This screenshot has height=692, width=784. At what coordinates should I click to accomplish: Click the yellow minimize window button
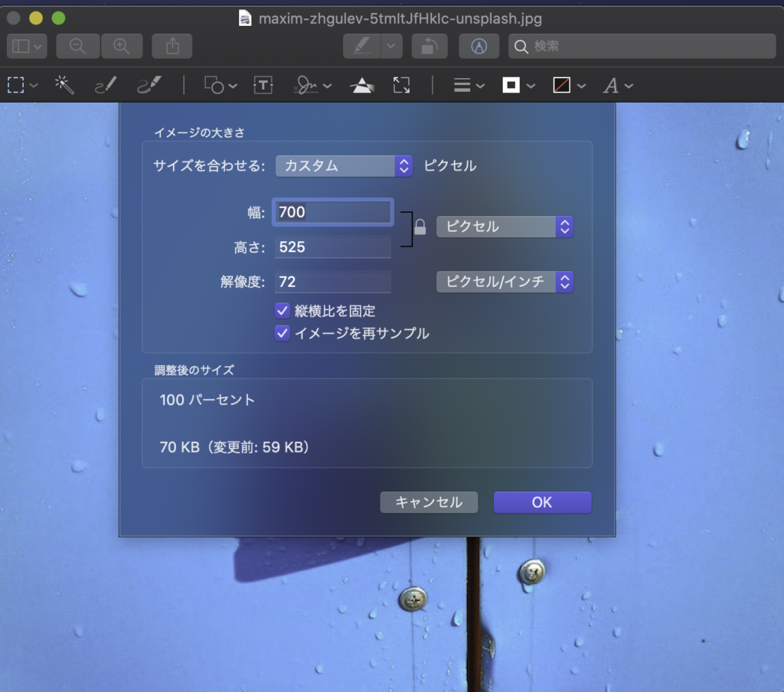pos(36,18)
